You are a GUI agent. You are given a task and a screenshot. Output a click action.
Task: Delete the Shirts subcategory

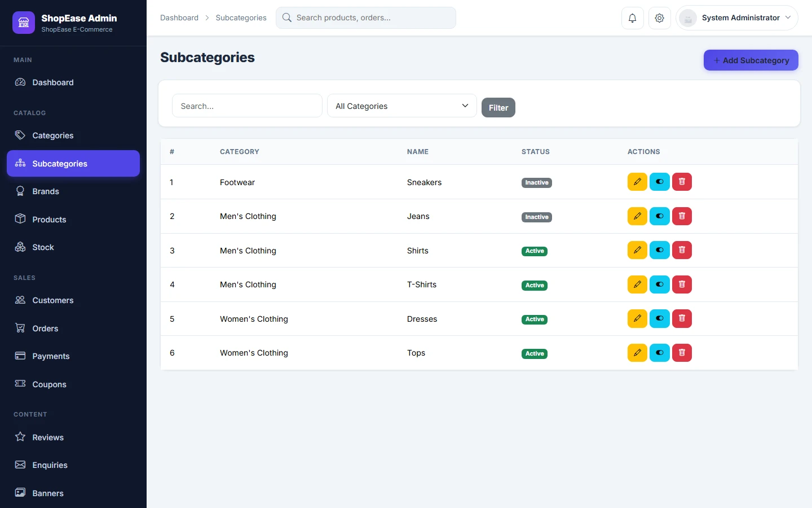click(x=682, y=250)
